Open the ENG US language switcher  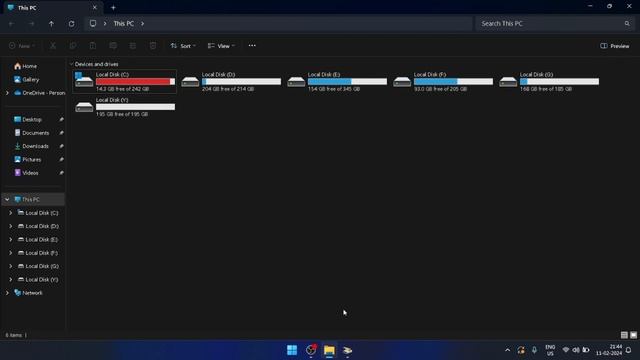pyautogui.click(x=550, y=350)
